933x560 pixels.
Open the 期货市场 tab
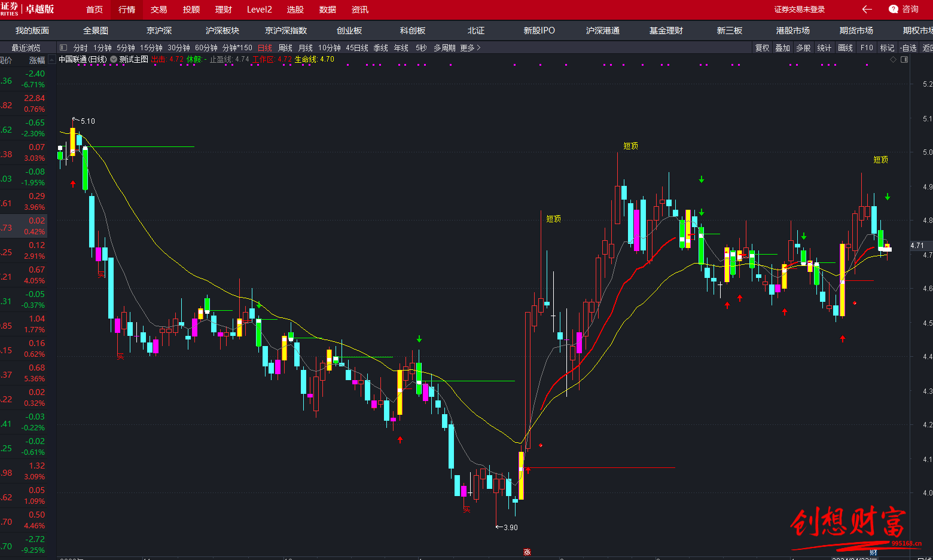tap(856, 30)
